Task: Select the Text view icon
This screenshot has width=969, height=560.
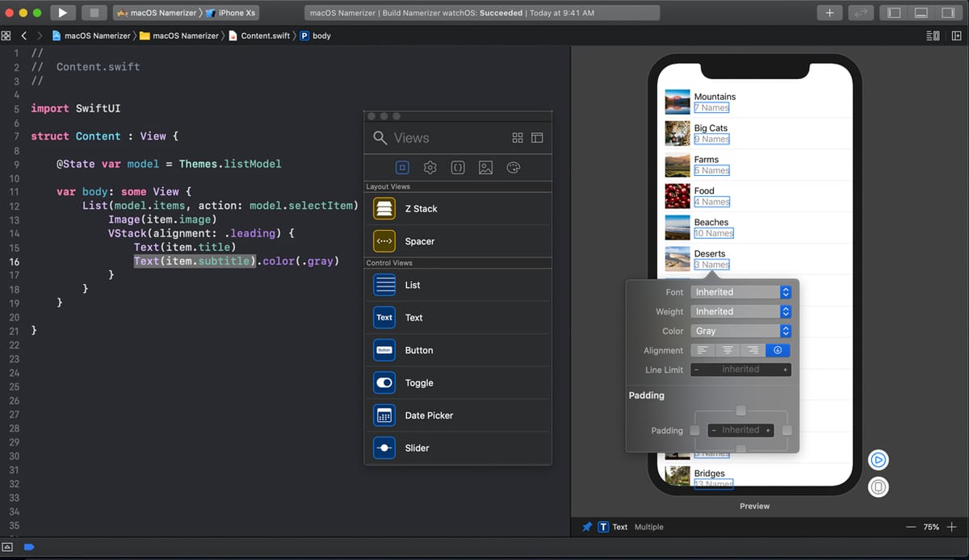Action: click(384, 318)
